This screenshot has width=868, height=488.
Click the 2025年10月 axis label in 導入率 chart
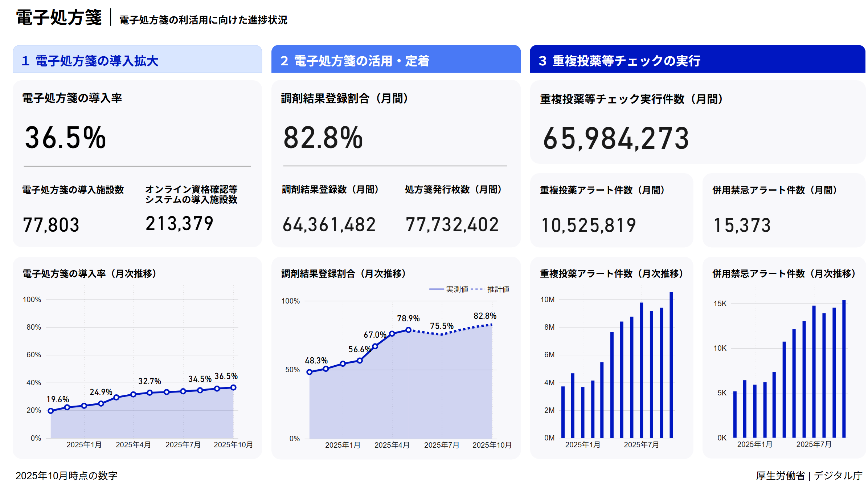(x=233, y=444)
